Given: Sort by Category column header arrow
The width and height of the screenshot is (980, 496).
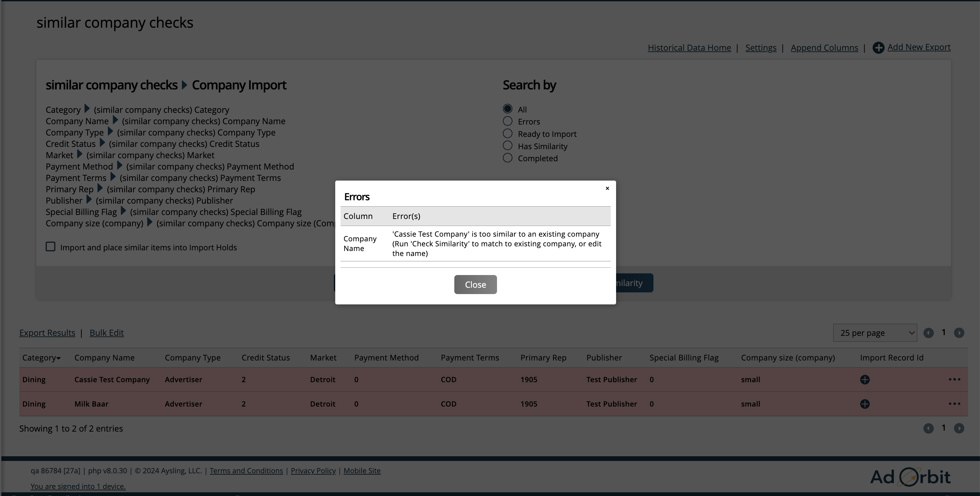Looking at the screenshot, I should click(58, 358).
